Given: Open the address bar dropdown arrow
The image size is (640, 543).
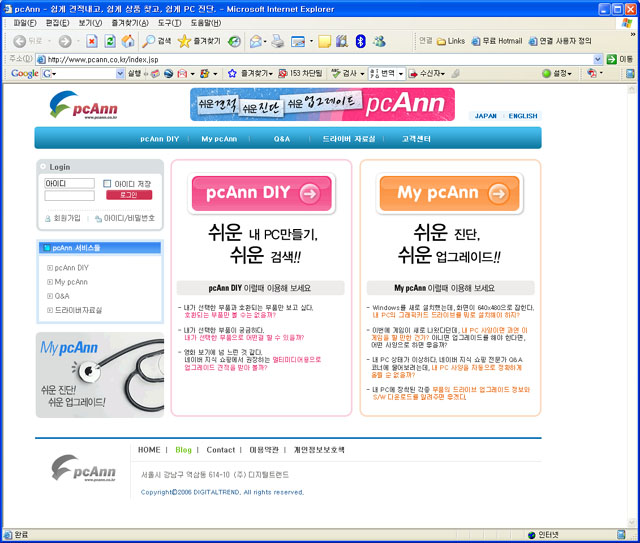Looking at the screenshot, I should coord(598,60).
